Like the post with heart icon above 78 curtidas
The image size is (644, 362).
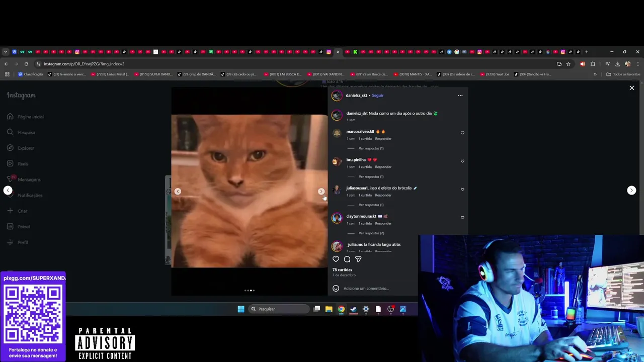tap(336, 259)
